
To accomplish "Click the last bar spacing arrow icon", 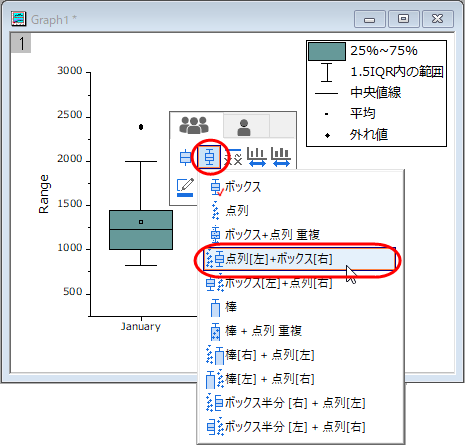I will pyautogui.click(x=281, y=157).
